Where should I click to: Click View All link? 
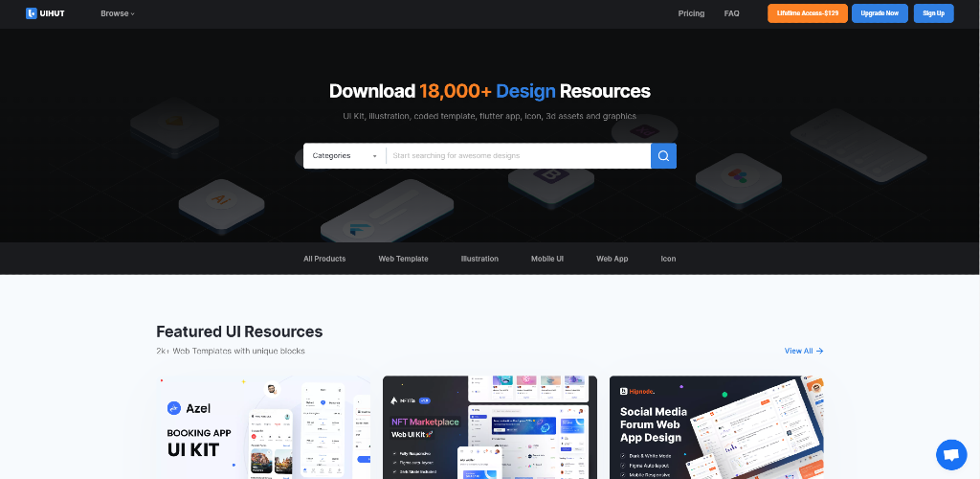pos(804,351)
